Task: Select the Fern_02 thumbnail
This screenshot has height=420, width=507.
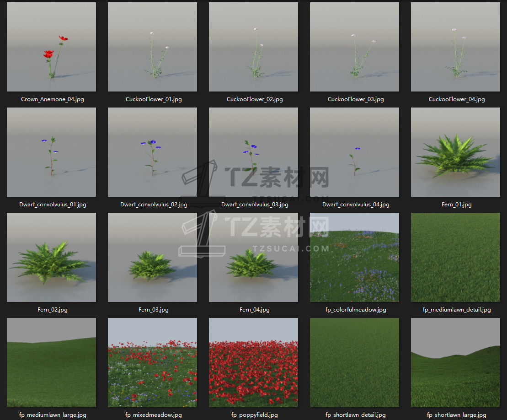Action: (51, 257)
